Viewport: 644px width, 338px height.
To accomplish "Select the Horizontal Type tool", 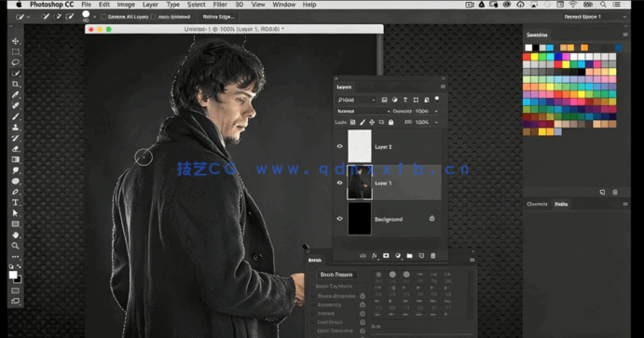I will [15, 203].
